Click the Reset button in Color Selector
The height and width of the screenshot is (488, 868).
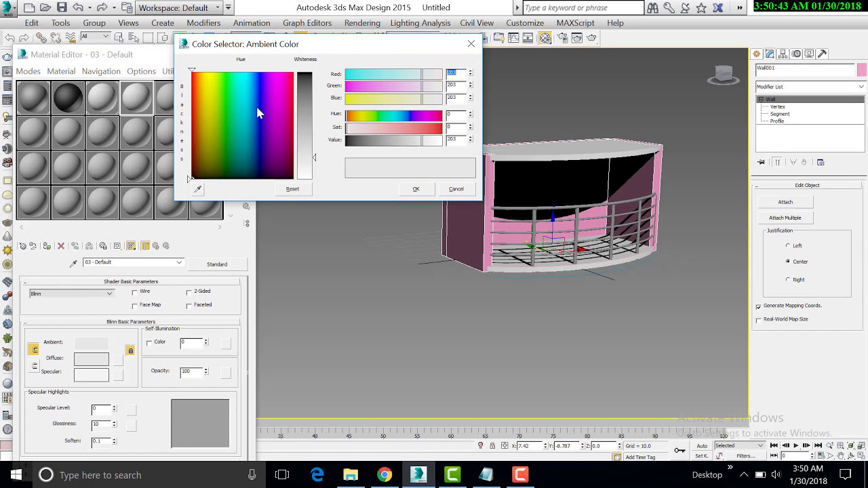coord(292,189)
